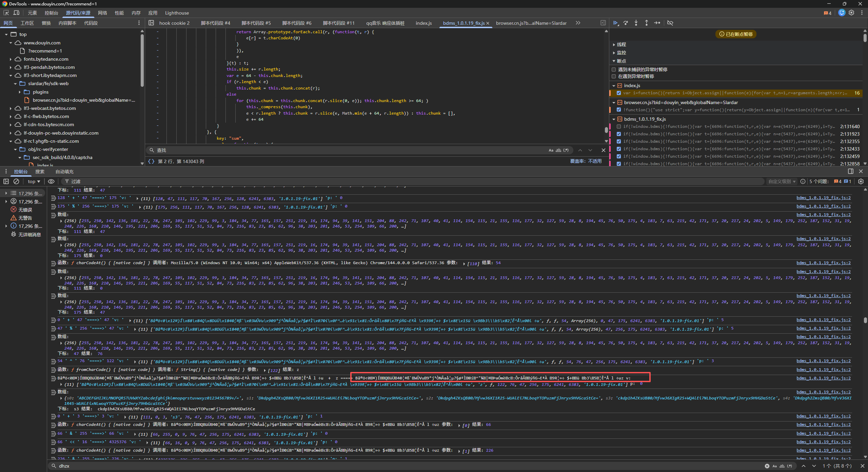Toggle the device toolbar icon
This screenshot has height=472, width=868.
[x=16, y=13]
